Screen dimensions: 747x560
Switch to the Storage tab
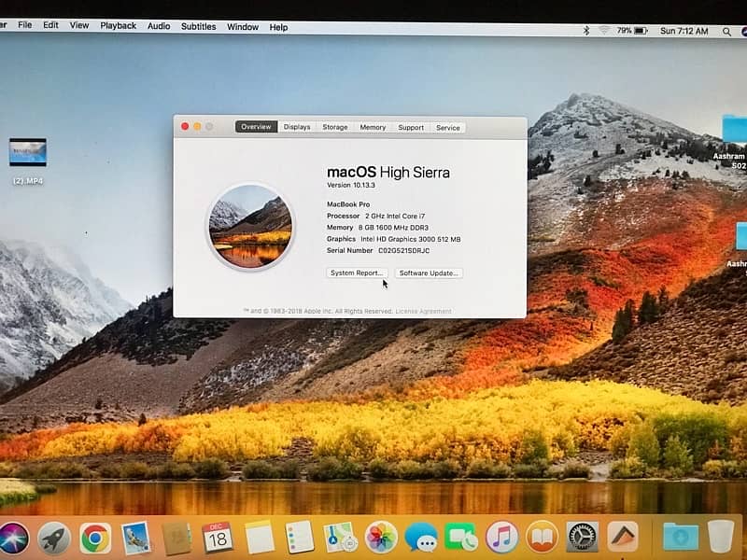coord(335,127)
